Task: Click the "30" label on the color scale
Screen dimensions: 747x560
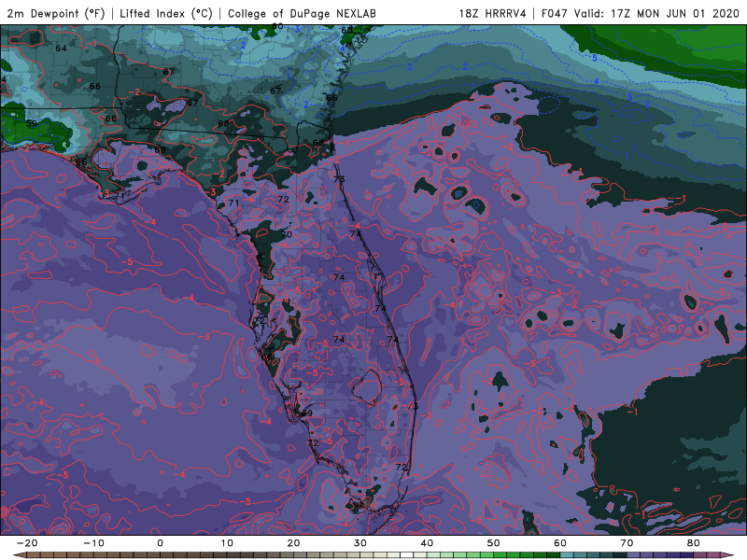Action: (360, 543)
